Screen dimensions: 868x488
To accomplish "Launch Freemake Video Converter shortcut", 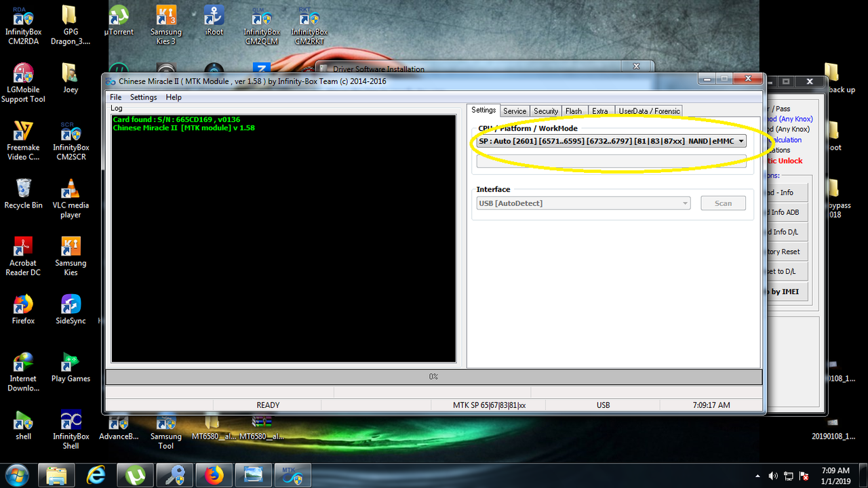I will (23, 141).
